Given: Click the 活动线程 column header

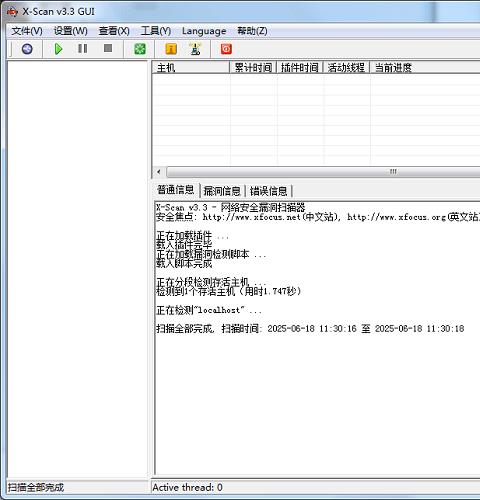Looking at the screenshot, I should pos(346,68).
